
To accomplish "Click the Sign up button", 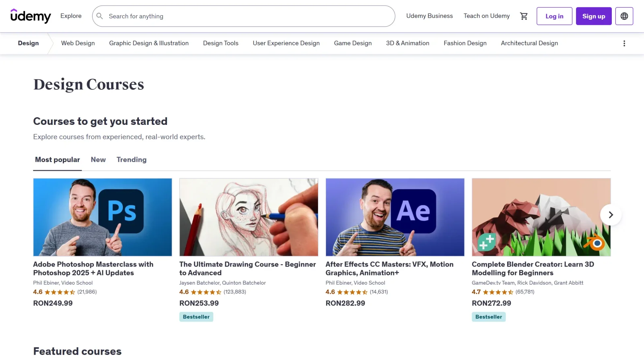I will (593, 16).
